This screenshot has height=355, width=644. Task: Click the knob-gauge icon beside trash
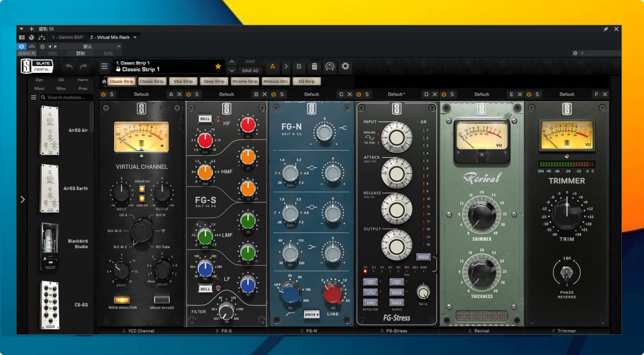tap(330, 67)
